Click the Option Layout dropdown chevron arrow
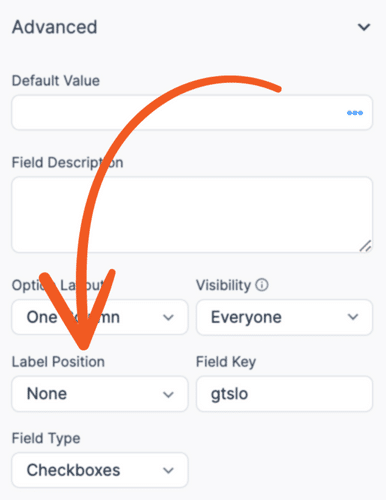This screenshot has height=500, width=386. pos(168,317)
